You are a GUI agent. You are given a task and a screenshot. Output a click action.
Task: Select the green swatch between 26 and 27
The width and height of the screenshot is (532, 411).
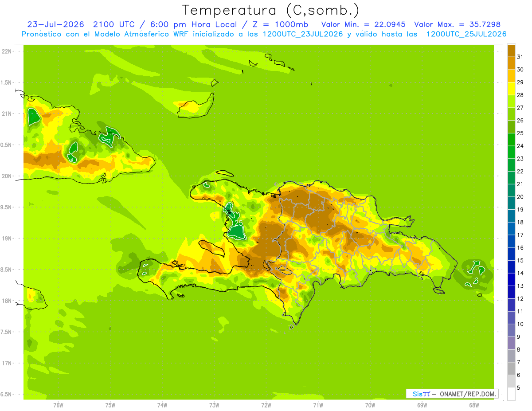(x=511, y=114)
